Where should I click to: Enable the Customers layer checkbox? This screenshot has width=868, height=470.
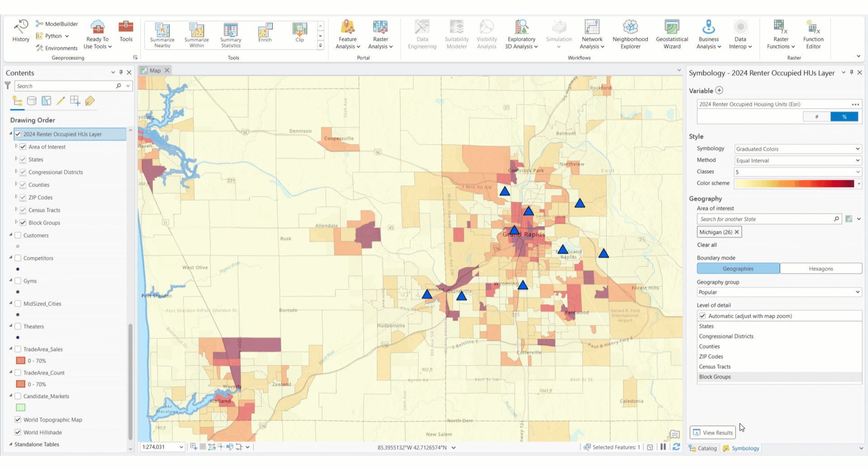click(x=18, y=235)
